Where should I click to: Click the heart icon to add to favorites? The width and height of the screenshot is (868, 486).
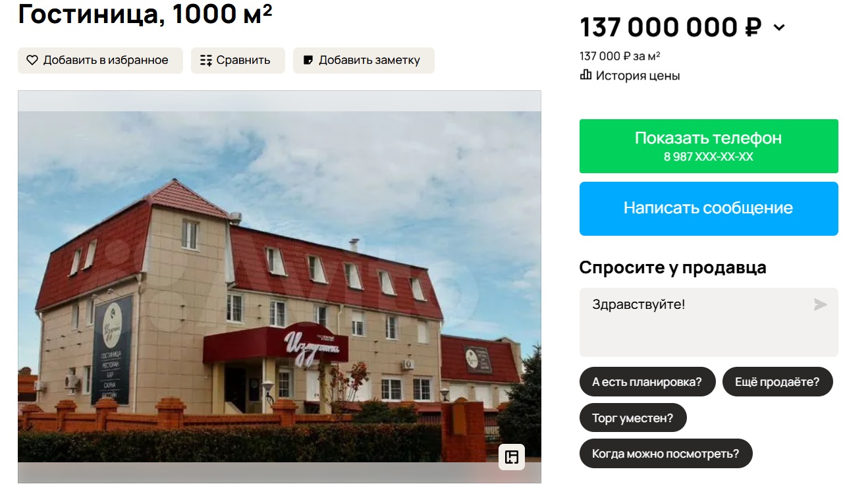(x=32, y=60)
